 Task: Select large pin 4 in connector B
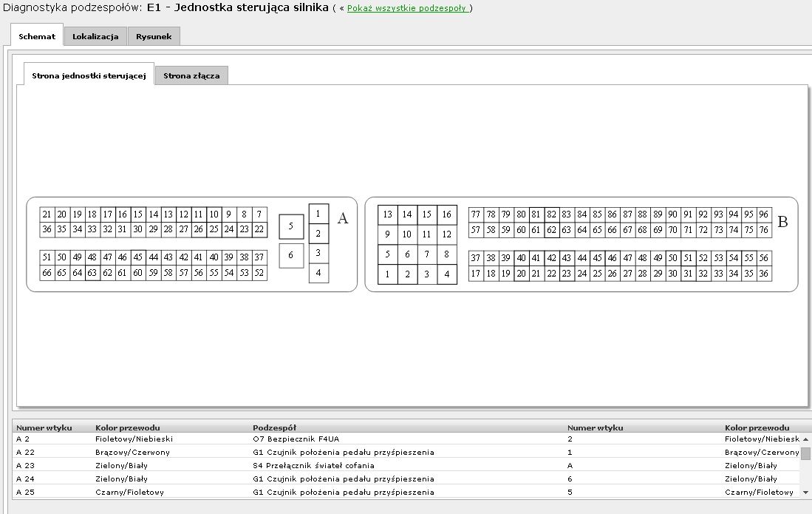(x=446, y=274)
